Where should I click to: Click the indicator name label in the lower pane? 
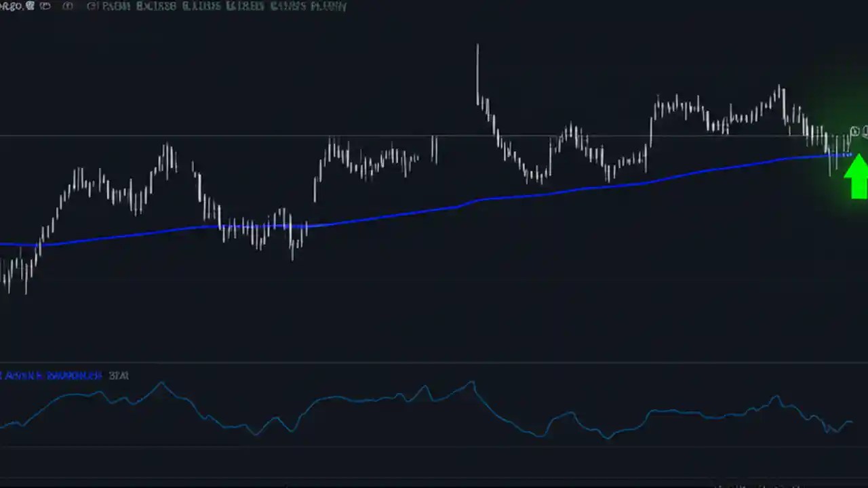pyautogui.click(x=51, y=375)
